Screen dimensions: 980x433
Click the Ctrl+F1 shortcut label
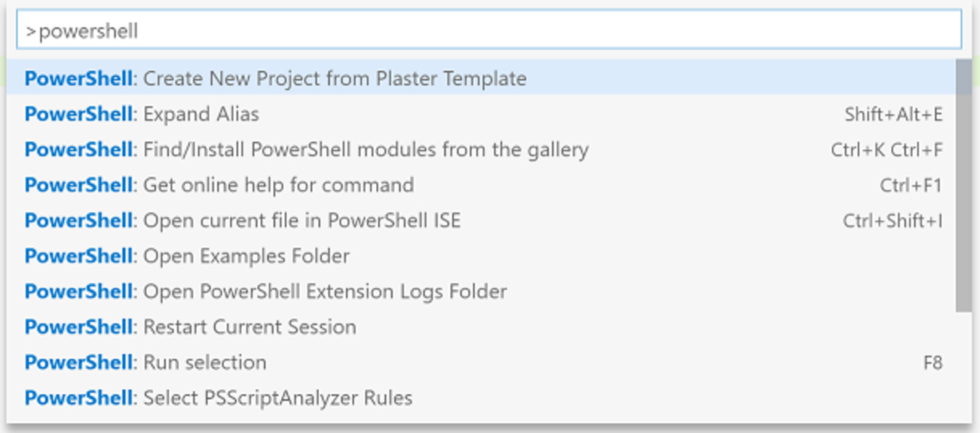click(911, 186)
